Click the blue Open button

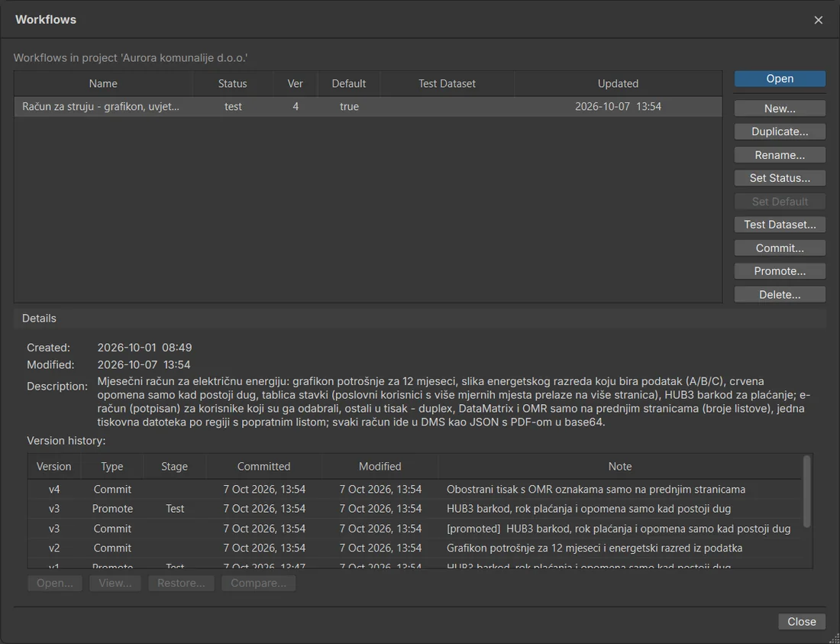pyautogui.click(x=780, y=79)
